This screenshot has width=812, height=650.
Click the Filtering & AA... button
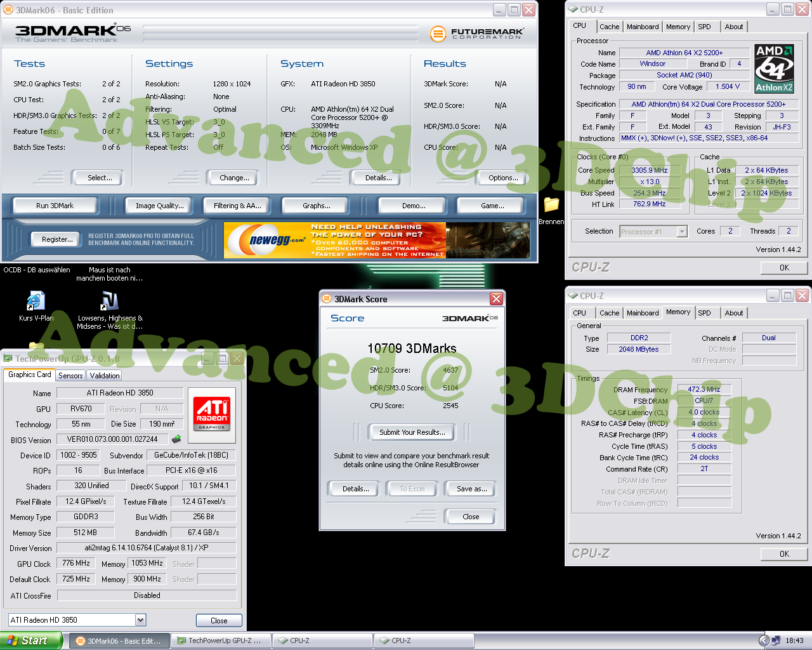237,206
